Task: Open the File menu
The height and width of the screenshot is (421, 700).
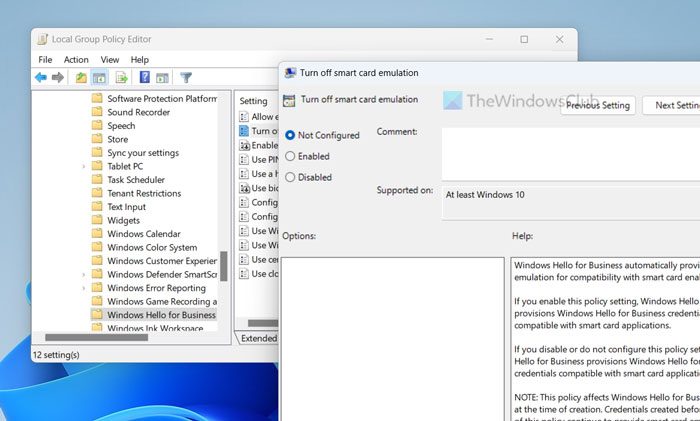Action: pyautogui.click(x=45, y=59)
